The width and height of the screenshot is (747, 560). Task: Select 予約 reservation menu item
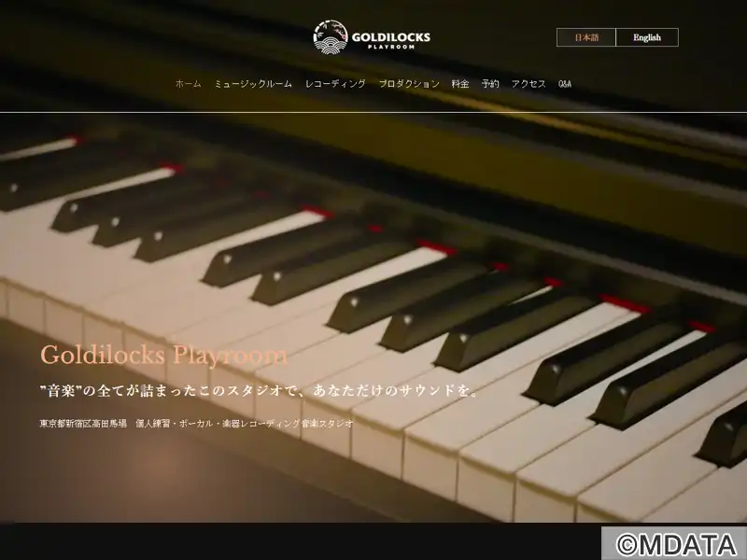click(x=490, y=84)
